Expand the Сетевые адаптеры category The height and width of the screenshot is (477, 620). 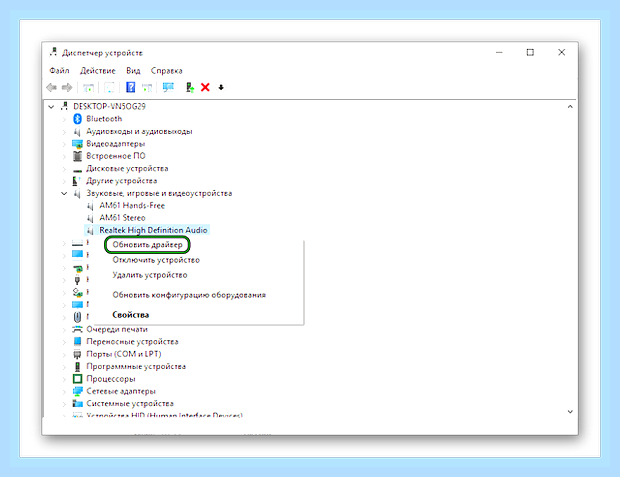coord(64,392)
